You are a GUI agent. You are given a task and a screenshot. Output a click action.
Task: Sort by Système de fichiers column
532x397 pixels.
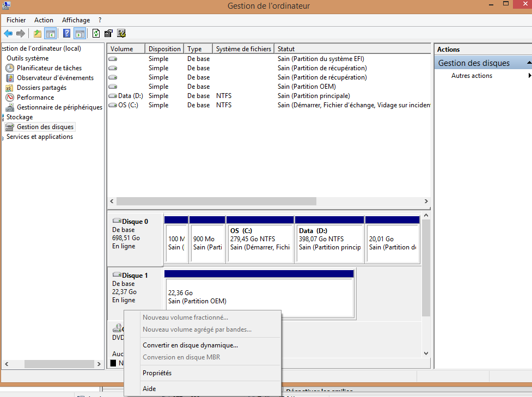click(243, 49)
